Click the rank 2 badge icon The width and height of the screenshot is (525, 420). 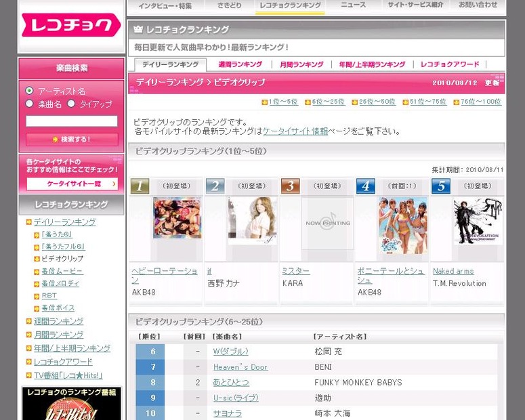[215, 186]
